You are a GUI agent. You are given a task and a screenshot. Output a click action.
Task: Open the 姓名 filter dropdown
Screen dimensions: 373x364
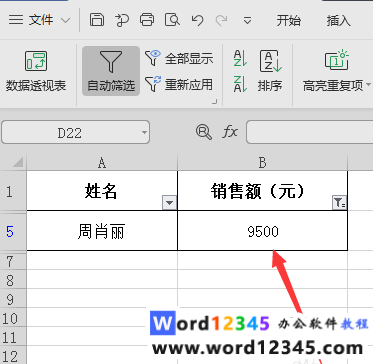tap(169, 203)
